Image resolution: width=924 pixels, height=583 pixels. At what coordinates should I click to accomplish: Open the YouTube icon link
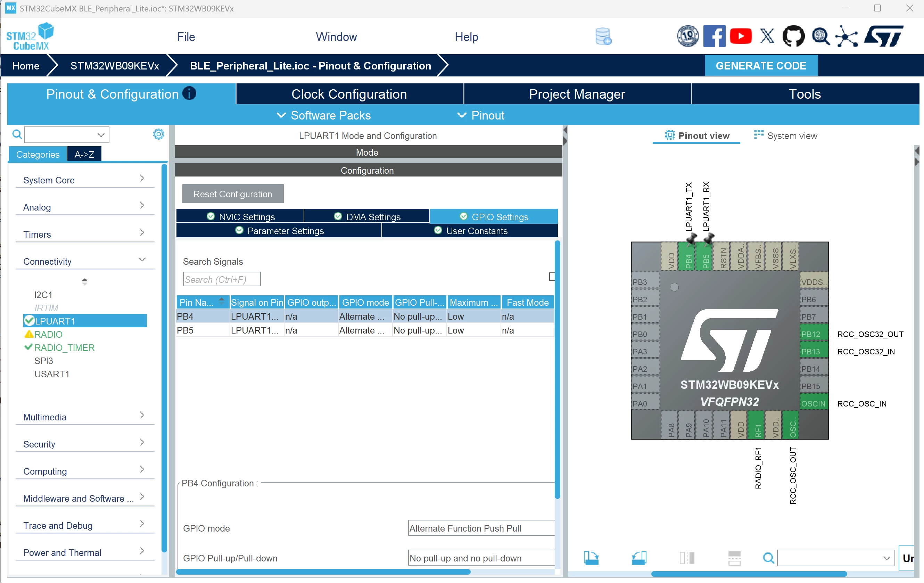pos(741,36)
